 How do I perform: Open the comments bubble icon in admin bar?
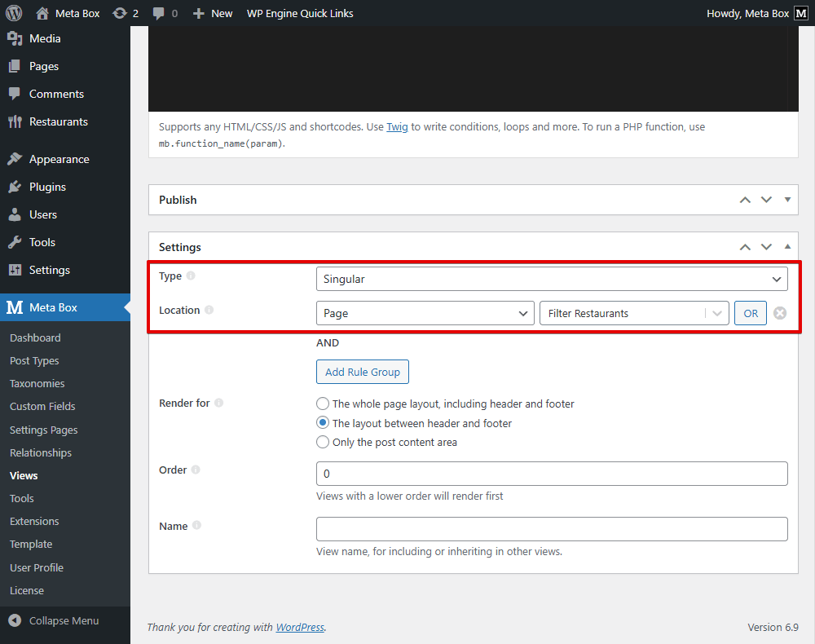point(160,13)
